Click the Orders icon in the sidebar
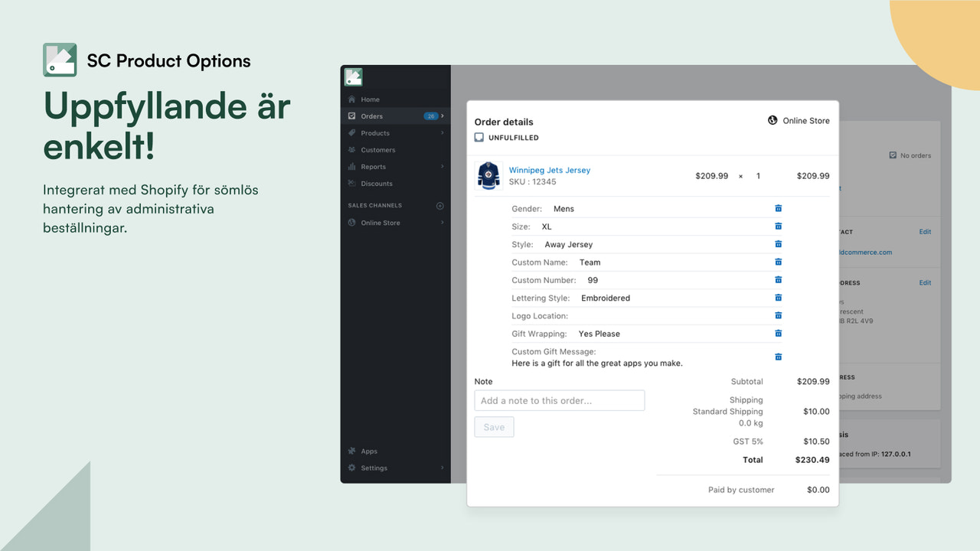 352,116
